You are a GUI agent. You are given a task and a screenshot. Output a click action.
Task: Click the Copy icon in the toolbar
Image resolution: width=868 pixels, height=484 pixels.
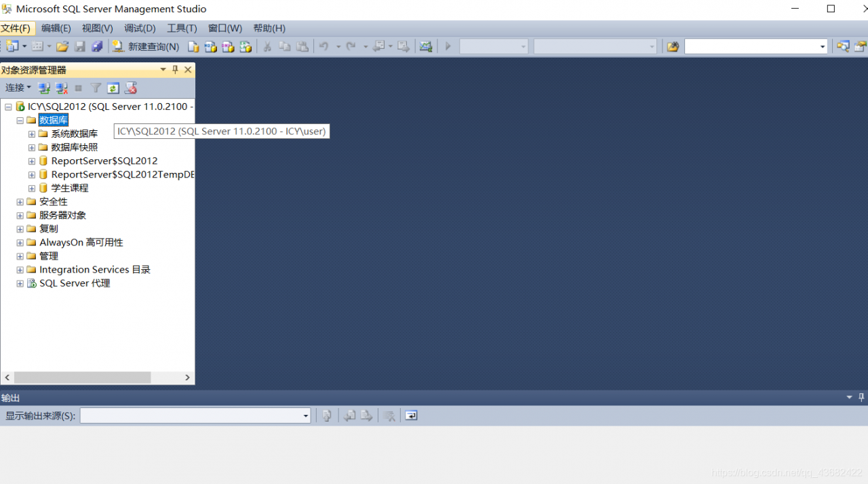(x=285, y=46)
